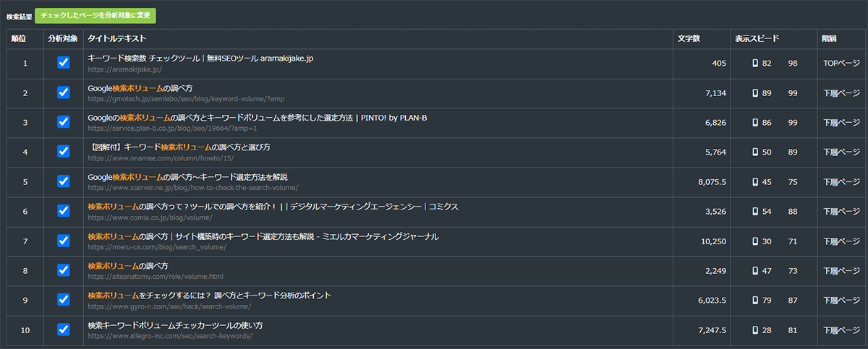Click mobile icon for onamae.com row
The width and height of the screenshot is (868, 349).
tap(755, 152)
